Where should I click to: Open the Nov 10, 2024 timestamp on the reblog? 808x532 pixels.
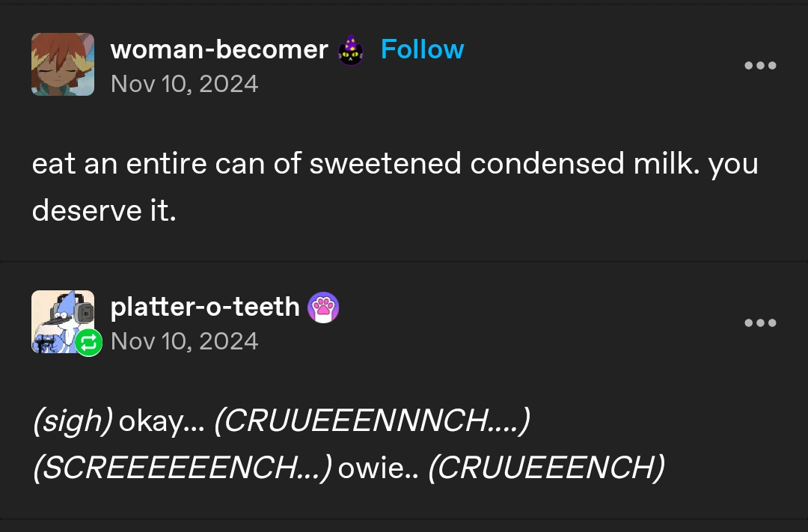(x=184, y=341)
